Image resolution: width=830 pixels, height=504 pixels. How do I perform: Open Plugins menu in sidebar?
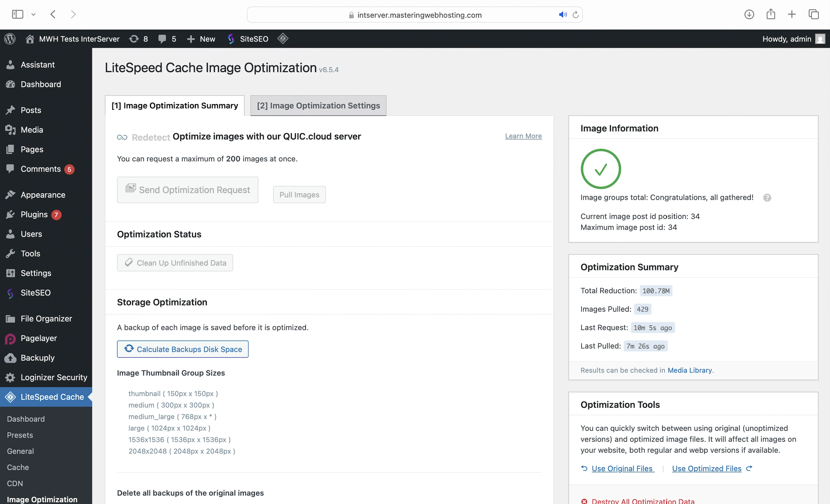tap(34, 214)
